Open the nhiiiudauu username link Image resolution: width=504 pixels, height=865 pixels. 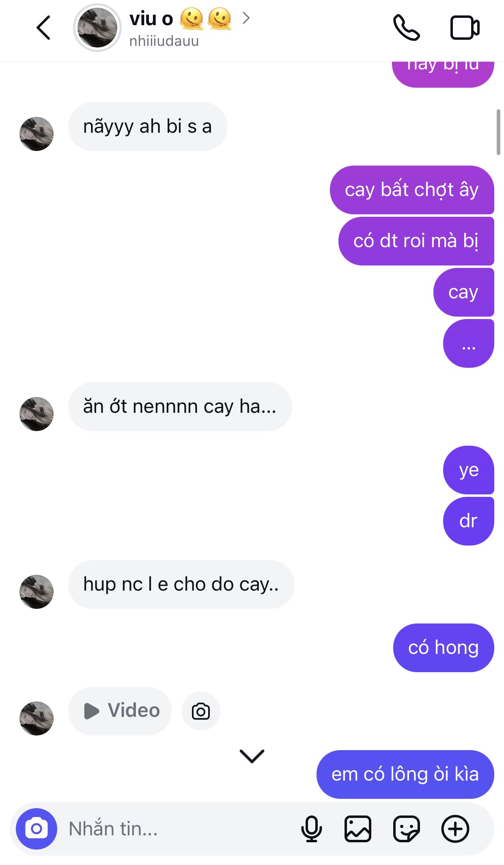[x=164, y=41]
